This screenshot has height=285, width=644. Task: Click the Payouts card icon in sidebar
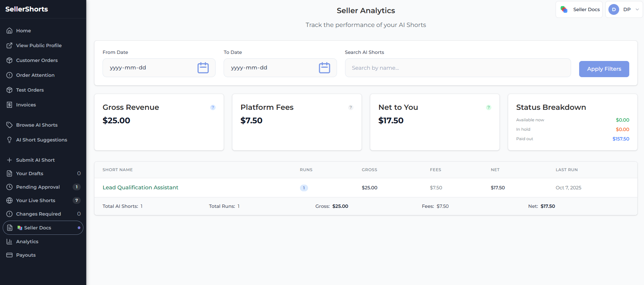[x=9, y=255]
